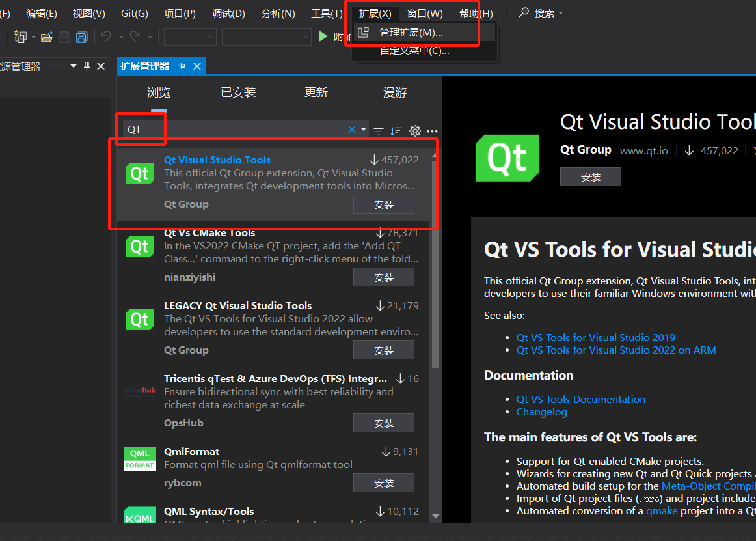756x541 pixels.
Task: Switch to the 已安装 tab
Action: click(238, 92)
